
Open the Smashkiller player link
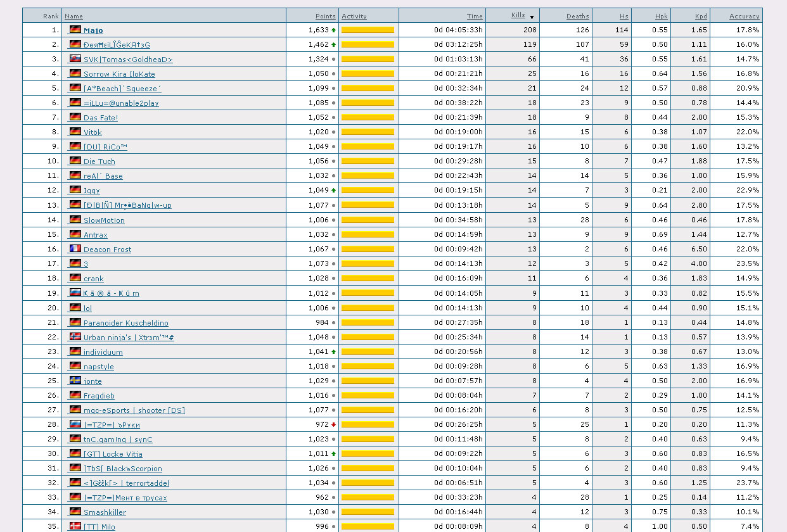click(x=105, y=512)
